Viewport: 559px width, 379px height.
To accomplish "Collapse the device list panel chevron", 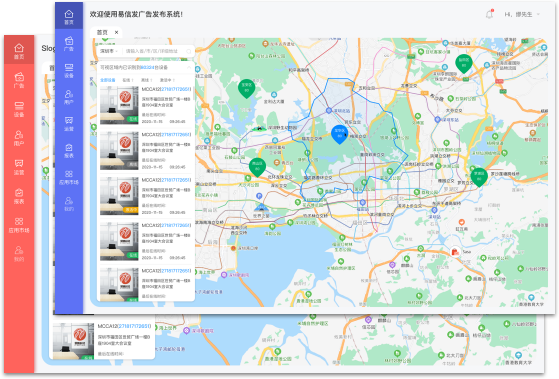I will click(189, 67).
